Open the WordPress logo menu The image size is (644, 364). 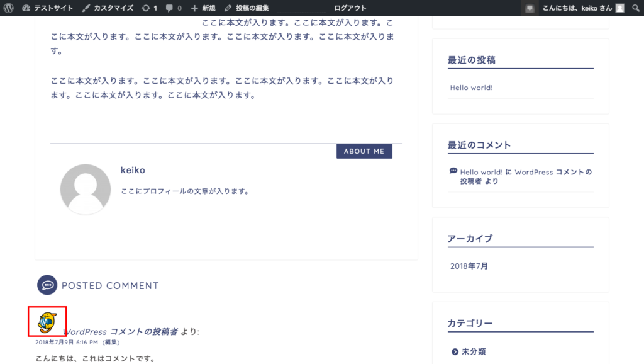(9, 8)
